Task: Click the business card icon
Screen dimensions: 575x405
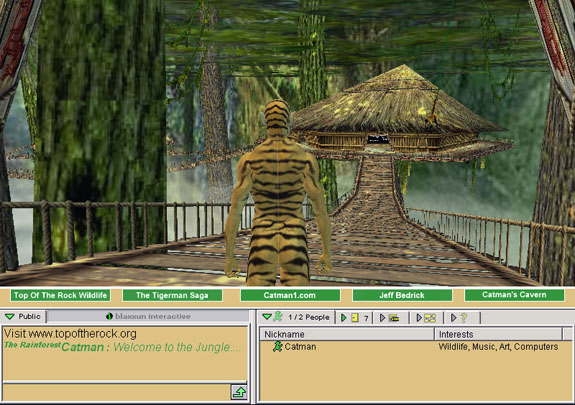Action: click(x=394, y=318)
